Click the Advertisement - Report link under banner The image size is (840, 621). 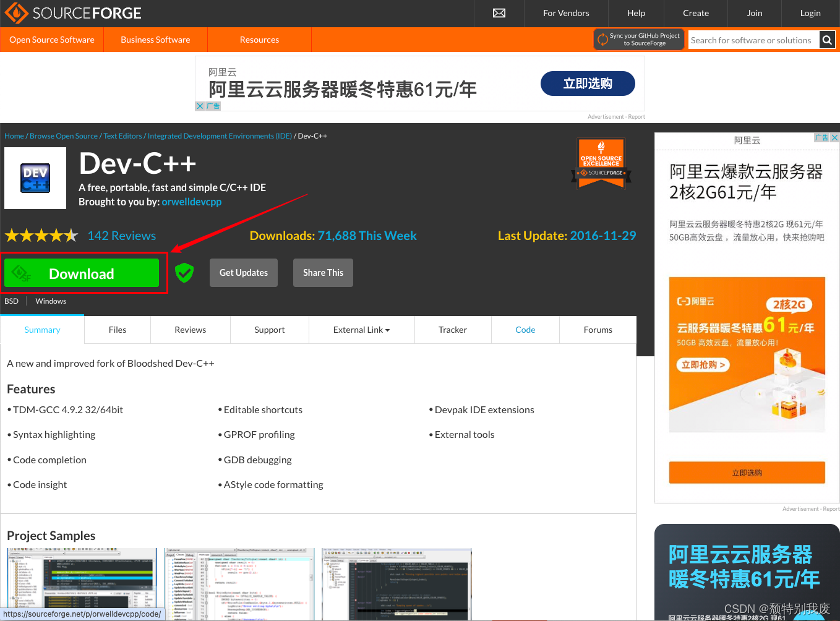pyautogui.click(x=616, y=116)
